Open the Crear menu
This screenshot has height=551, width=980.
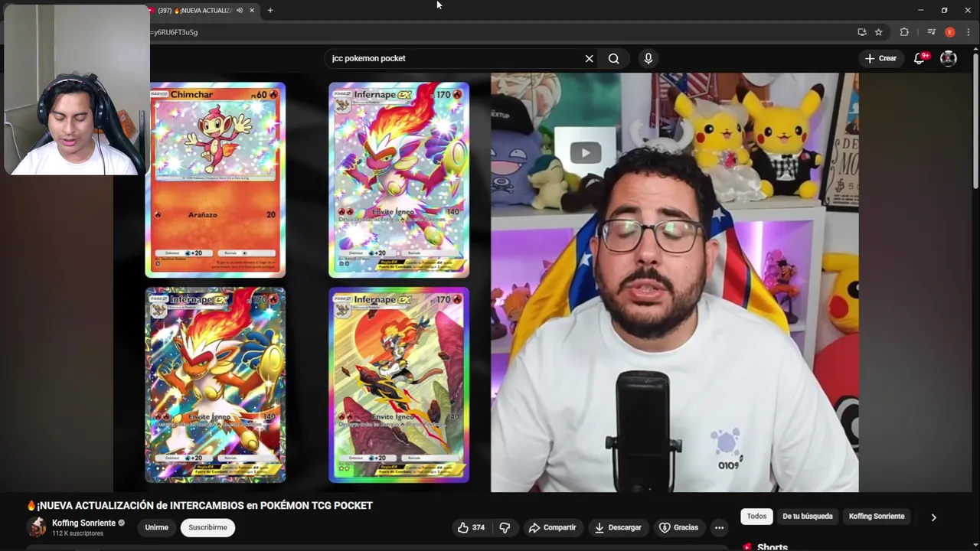coord(880,58)
